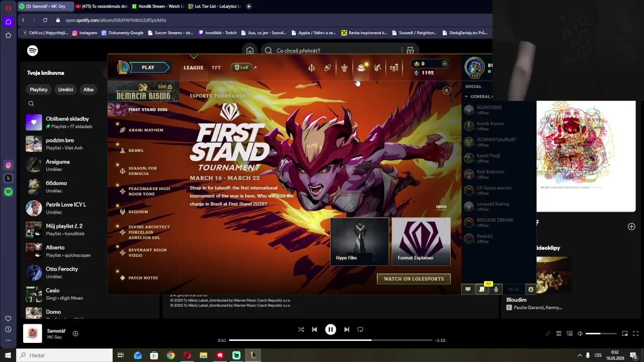Open the League profile avatar level 117
Viewport: 644px width, 362px height.
(474, 68)
